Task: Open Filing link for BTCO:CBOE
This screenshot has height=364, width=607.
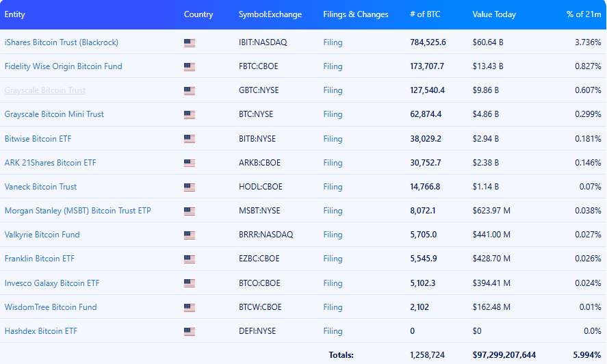Action: (333, 283)
